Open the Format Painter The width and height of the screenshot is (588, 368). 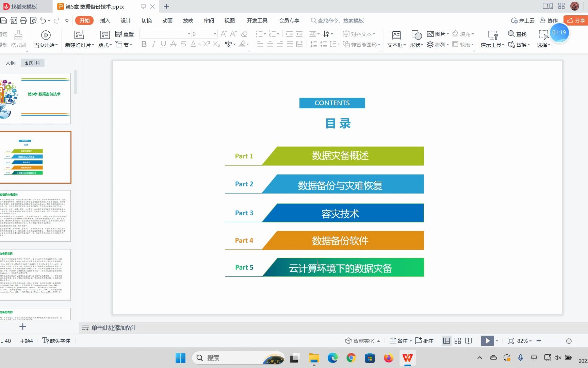click(x=18, y=39)
